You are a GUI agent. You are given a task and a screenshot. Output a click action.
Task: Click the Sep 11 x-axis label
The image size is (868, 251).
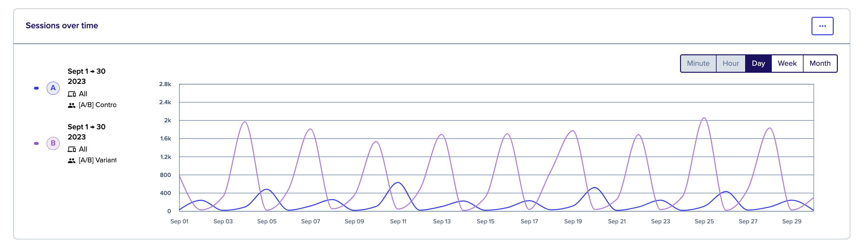[398, 221]
